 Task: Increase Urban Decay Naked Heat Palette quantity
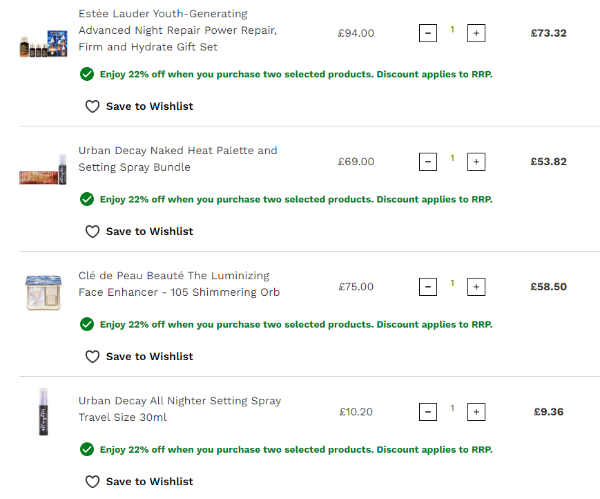(476, 161)
